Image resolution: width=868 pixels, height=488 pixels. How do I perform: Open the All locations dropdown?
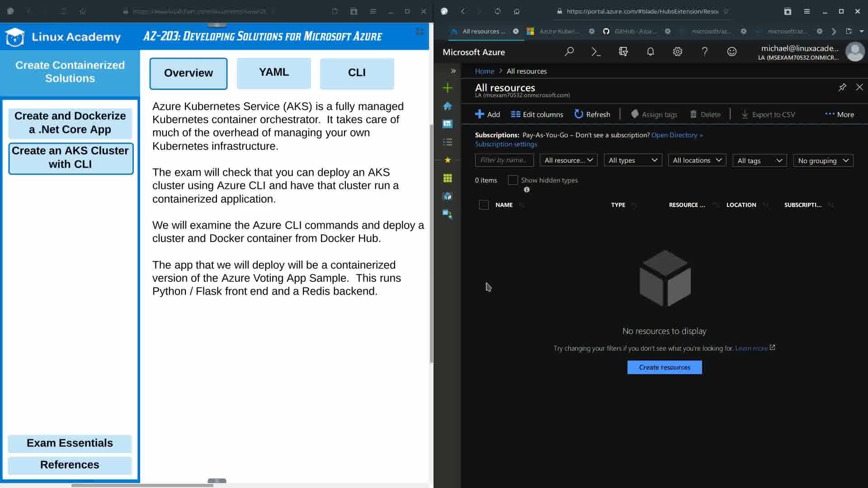click(697, 160)
